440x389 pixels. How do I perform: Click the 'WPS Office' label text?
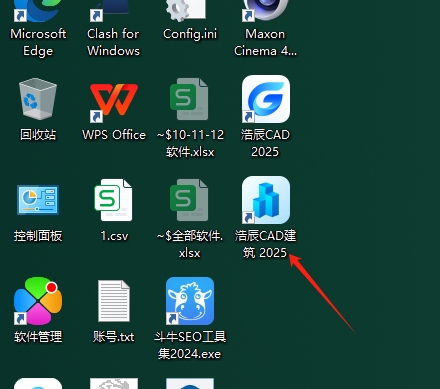pos(114,135)
